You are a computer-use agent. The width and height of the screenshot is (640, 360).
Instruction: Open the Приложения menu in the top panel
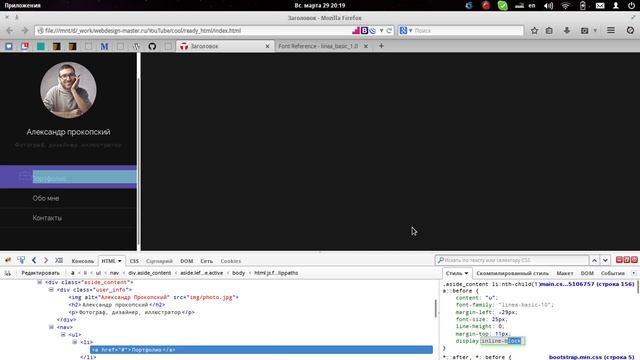coord(22,5)
